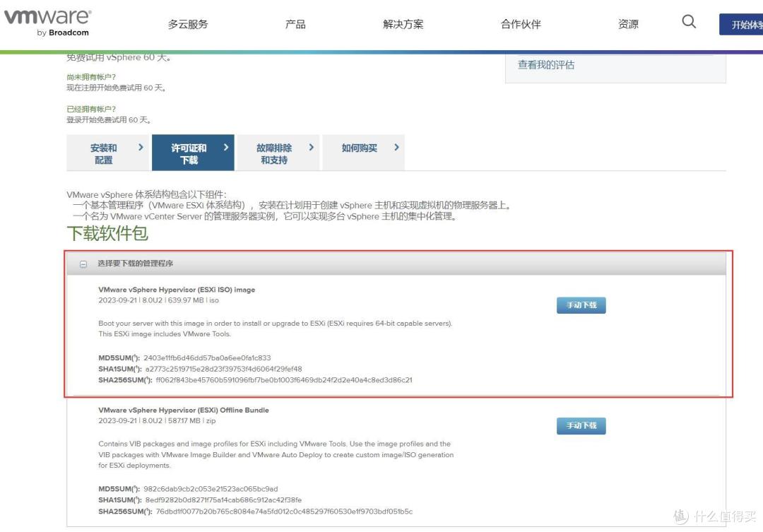763x532 pixels.
Task: Click the 'VMware vSphere 体系结构包含以下组件' line
Action: [x=146, y=195]
